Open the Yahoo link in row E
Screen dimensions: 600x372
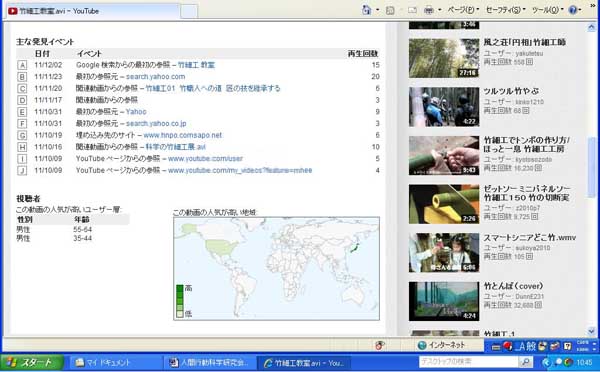pos(136,112)
